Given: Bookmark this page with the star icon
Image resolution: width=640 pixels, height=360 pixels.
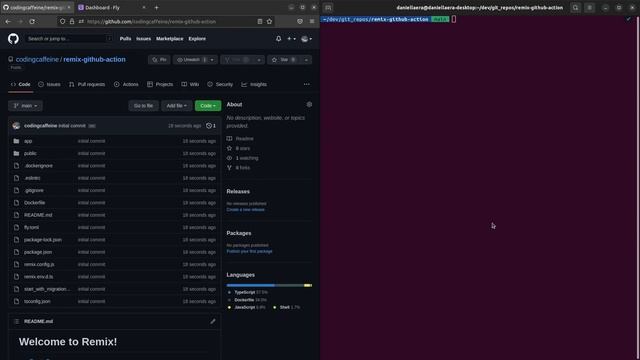Looking at the screenshot, I should (x=269, y=21).
